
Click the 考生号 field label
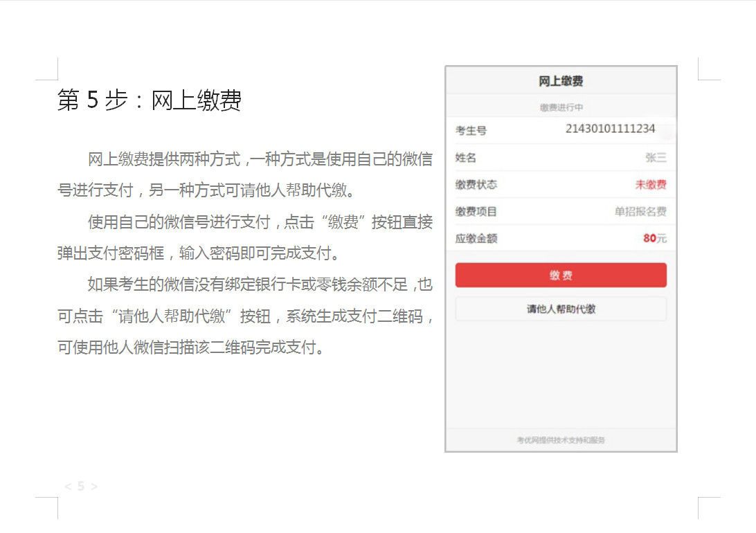point(471,131)
